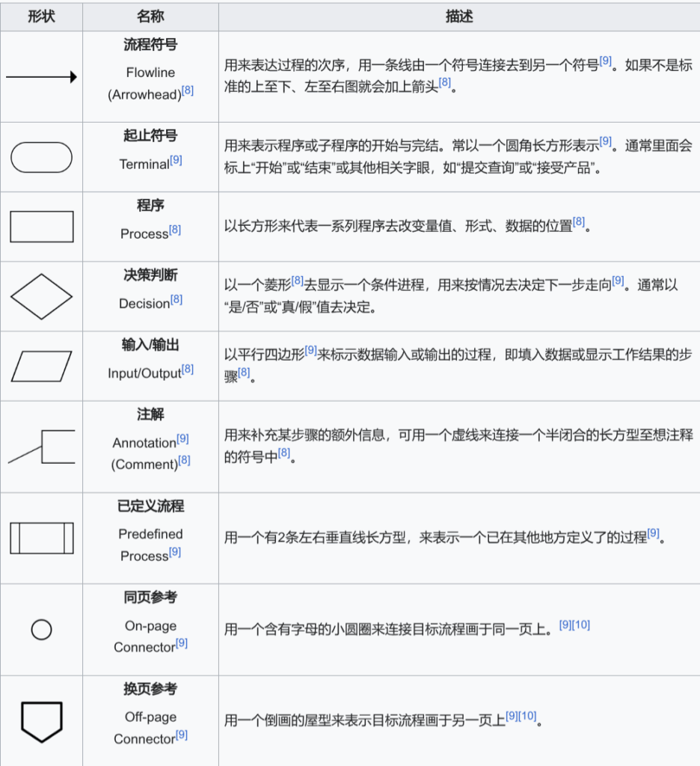This screenshot has width=700, height=766.
Task: Open reference [10] after 另一页上 description
Action: (527, 716)
